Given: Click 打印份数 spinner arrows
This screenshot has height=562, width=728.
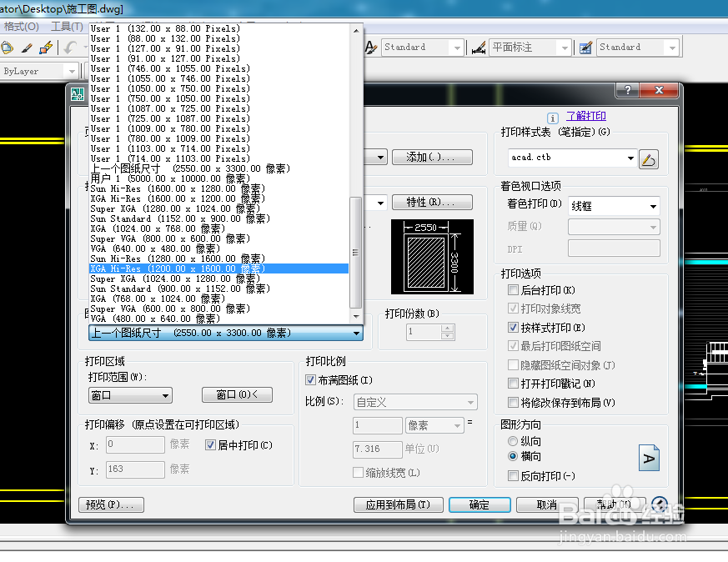Looking at the screenshot, I should tap(448, 332).
